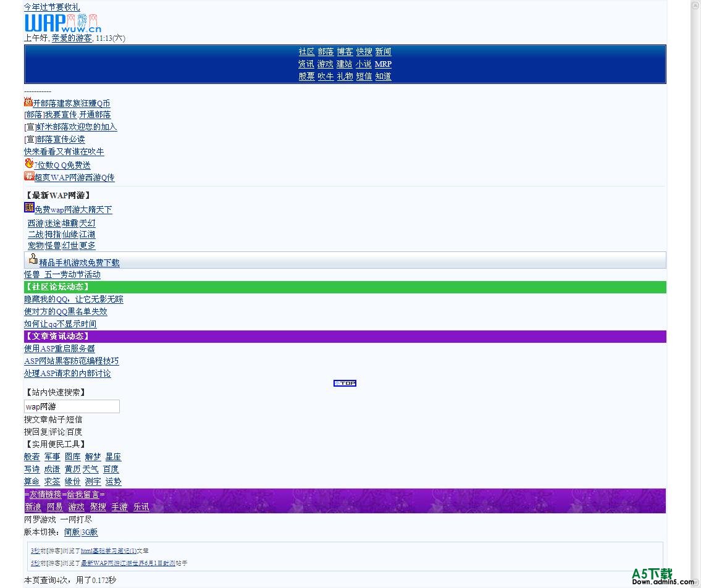Open 如何让qq不显示时间 post
The height and width of the screenshot is (588, 701).
point(61,324)
